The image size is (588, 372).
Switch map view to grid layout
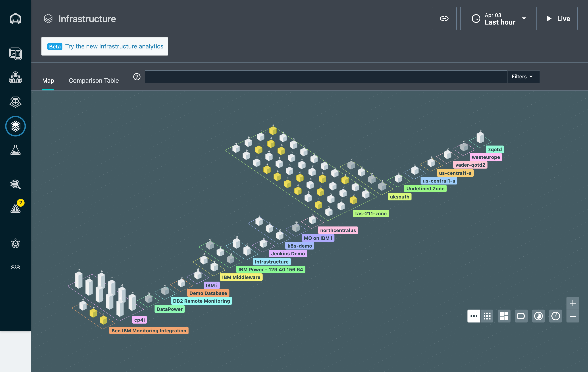[x=487, y=316]
